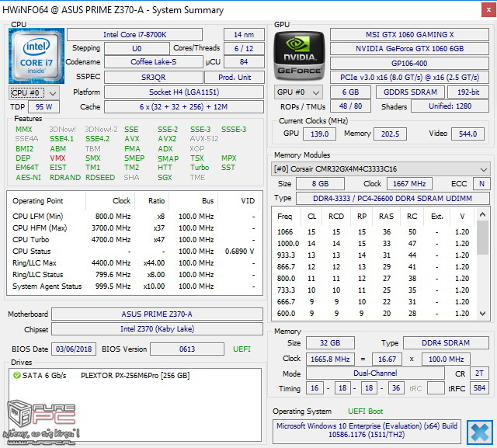Click the SR3QR SSPEC field
The height and width of the screenshot is (448, 497).
click(154, 78)
